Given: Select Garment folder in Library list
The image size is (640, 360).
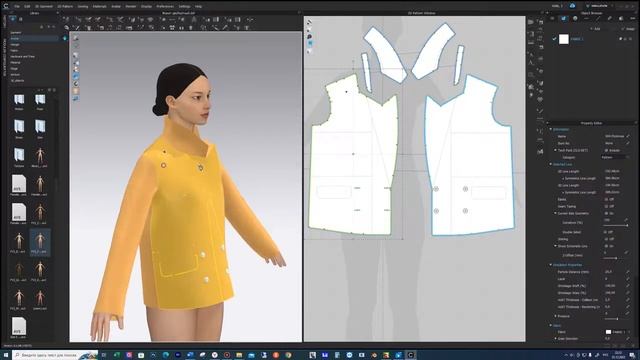Looking at the screenshot, I should (16, 33).
